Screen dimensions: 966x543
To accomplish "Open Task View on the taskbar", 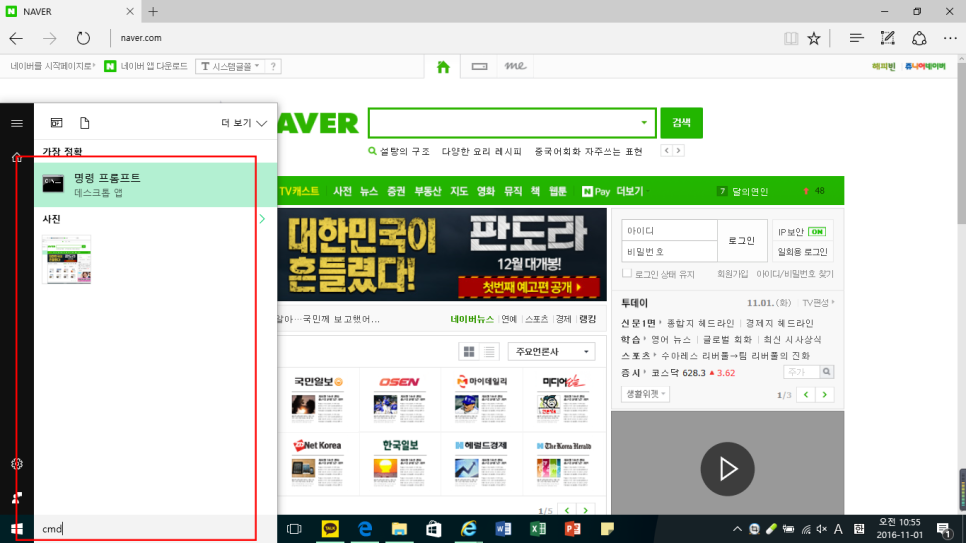I will tap(294, 529).
